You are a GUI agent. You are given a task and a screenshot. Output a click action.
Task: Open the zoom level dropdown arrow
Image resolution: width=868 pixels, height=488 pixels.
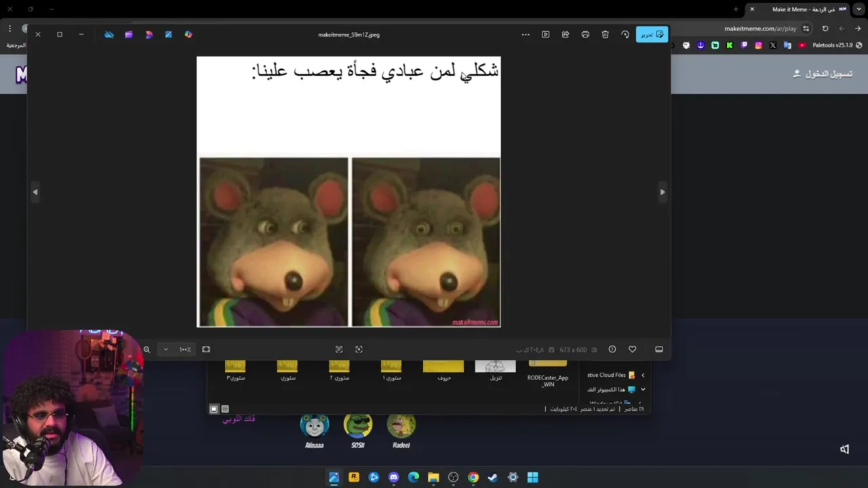coord(165,350)
